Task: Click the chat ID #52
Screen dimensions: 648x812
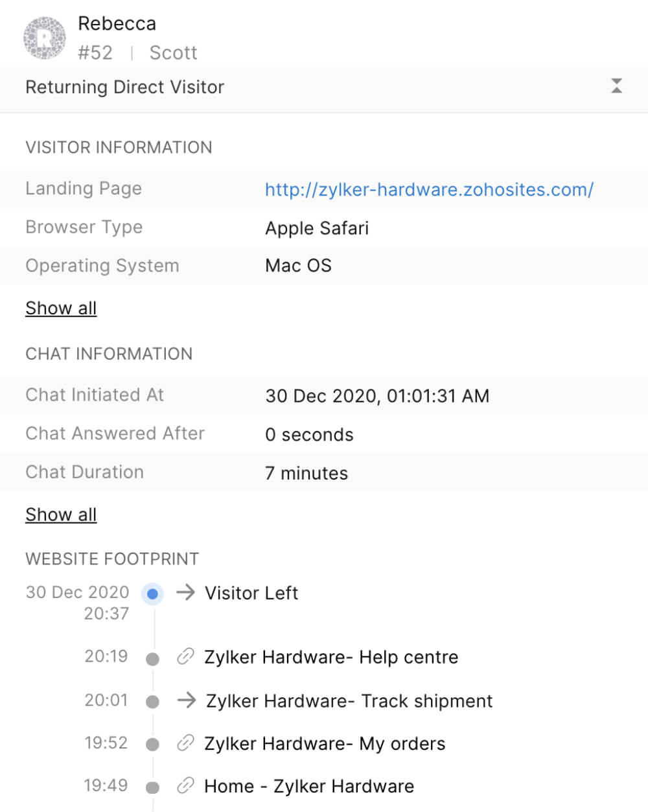Action: coord(95,52)
